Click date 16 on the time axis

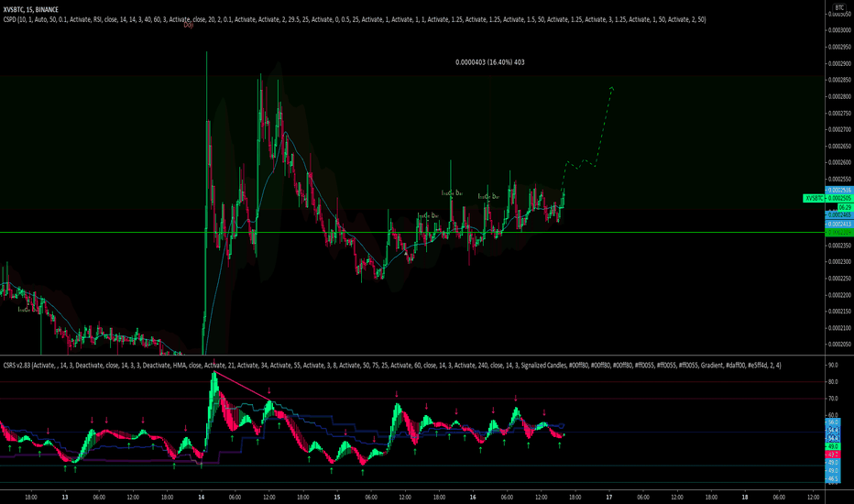(x=473, y=497)
